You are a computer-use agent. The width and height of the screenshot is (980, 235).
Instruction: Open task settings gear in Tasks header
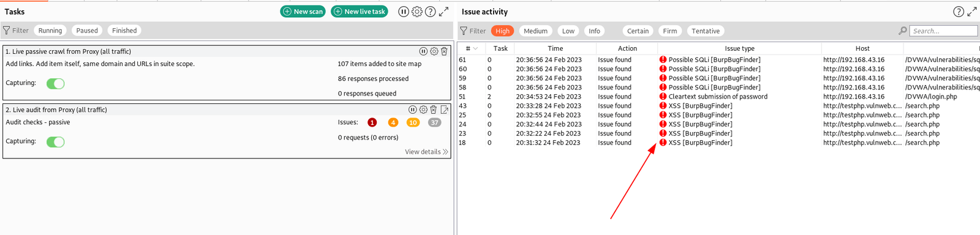tap(417, 12)
